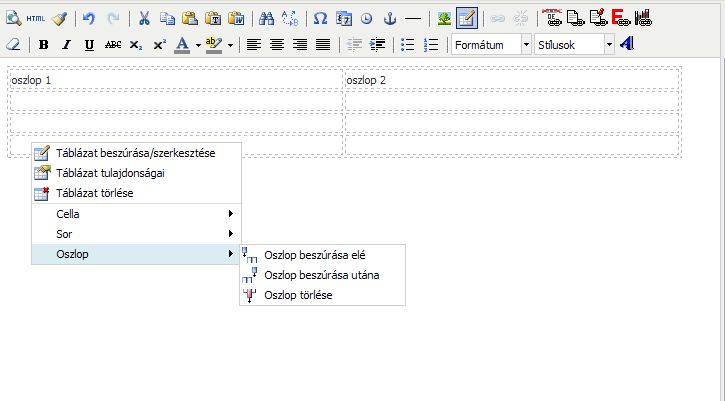Click the eraser remove formatting icon
Image resolution: width=725 pixels, height=401 pixels.
click(13, 45)
